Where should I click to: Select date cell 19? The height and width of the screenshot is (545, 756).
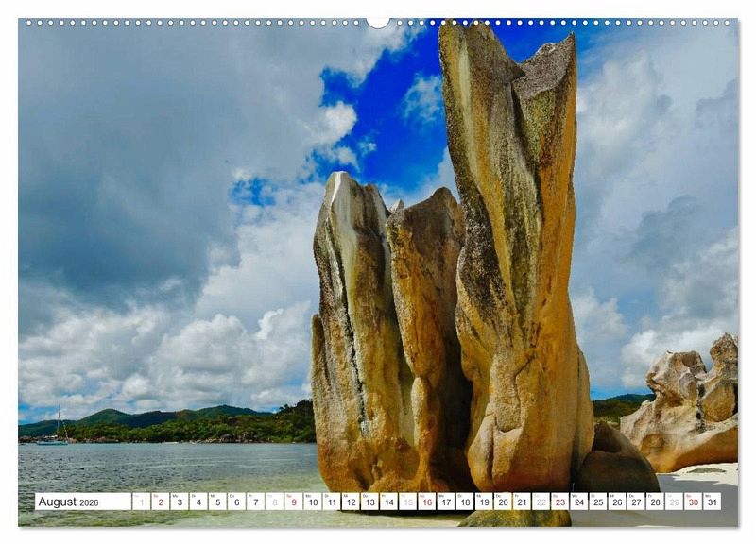coord(484,502)
